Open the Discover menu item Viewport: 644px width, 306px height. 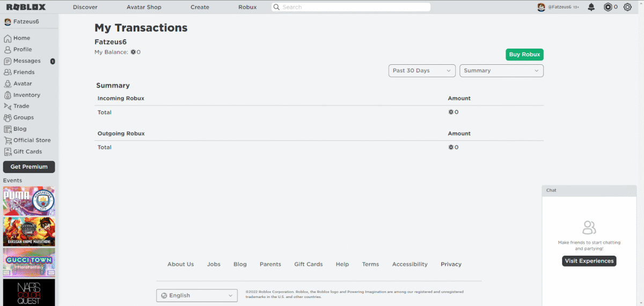tap(85, 7)
